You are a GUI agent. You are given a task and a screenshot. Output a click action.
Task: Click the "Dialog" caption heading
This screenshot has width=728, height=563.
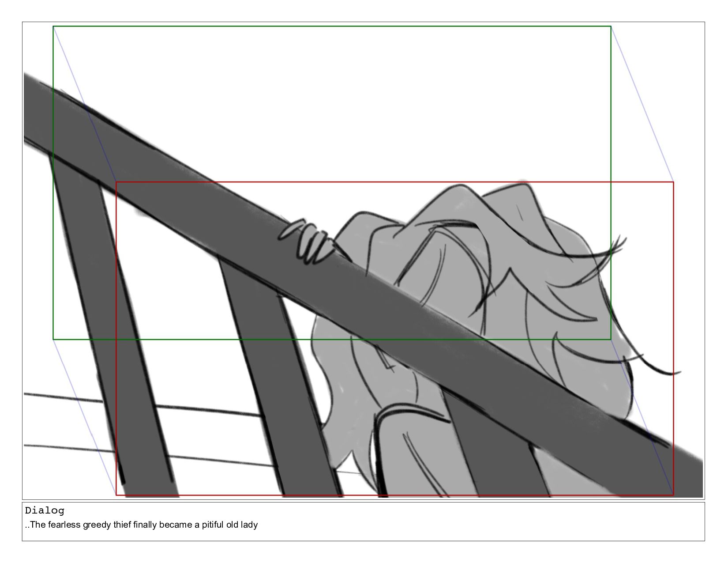tap(45, 511)
